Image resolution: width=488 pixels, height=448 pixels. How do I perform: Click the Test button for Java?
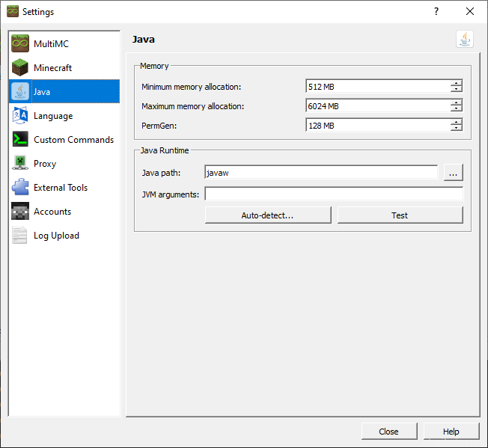pos(400,215)
